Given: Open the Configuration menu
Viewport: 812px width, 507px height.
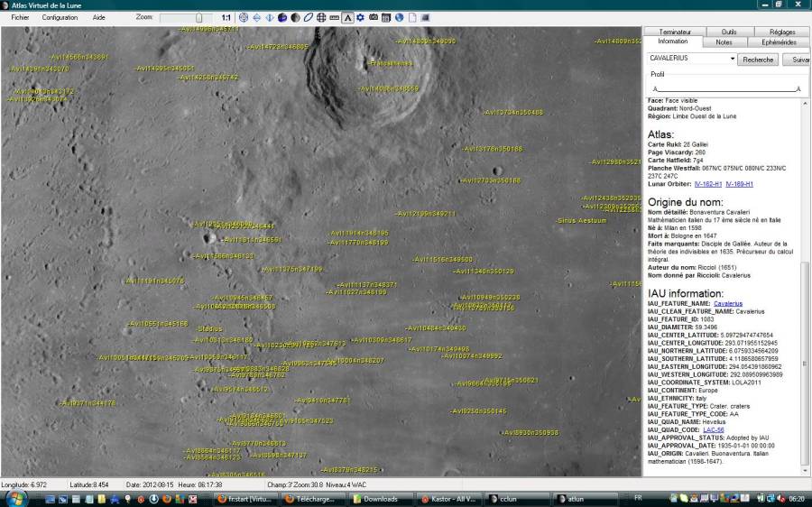Looking at the screenshot, I should (60, 18).
